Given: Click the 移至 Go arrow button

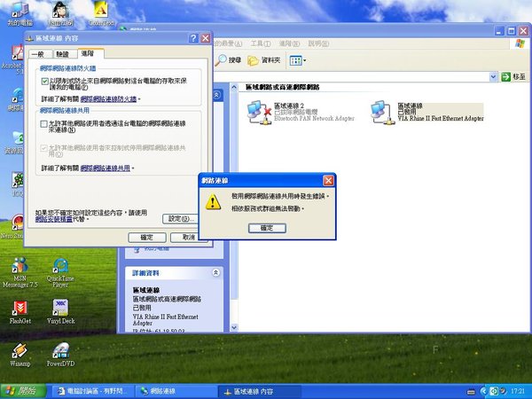Looking at the screenshot, I should pos(514,76).
